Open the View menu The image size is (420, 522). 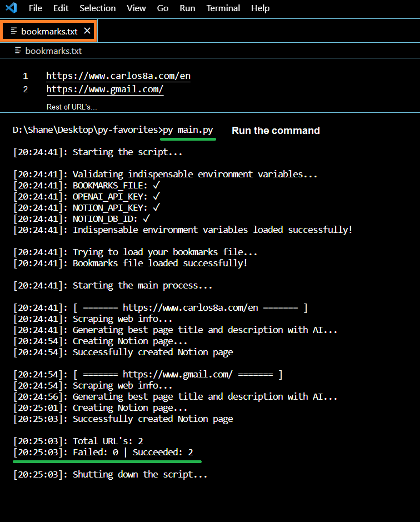click(136, 8)
